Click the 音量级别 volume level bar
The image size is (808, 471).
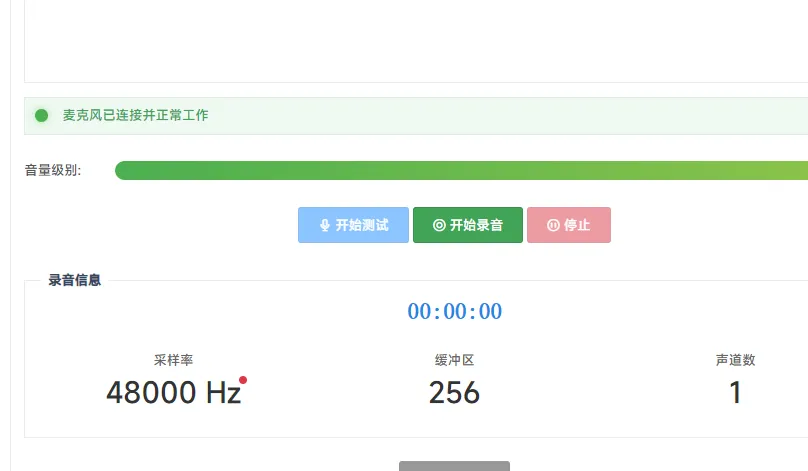[x=461, y=171]
